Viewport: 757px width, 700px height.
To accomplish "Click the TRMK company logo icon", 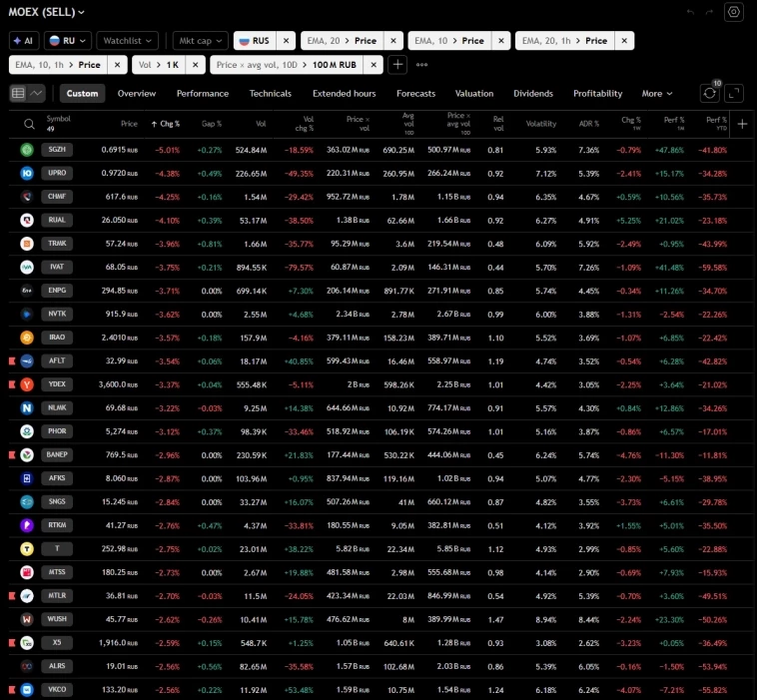I will [27, 244].
